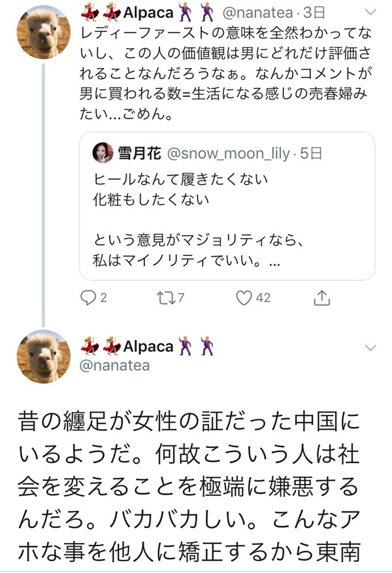Click the main tweet text 昔の纏足が
392x573 pixels.
point(189,487)
